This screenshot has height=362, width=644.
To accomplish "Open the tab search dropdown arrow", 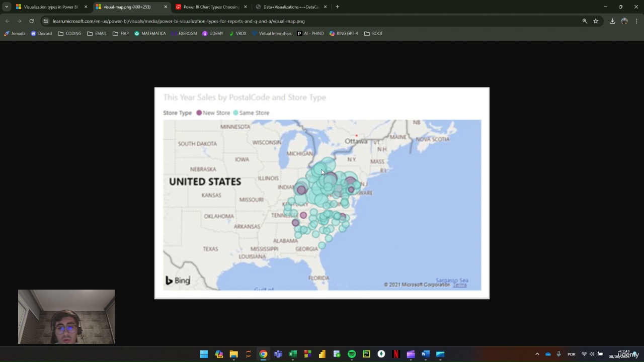I will (7, 7).
